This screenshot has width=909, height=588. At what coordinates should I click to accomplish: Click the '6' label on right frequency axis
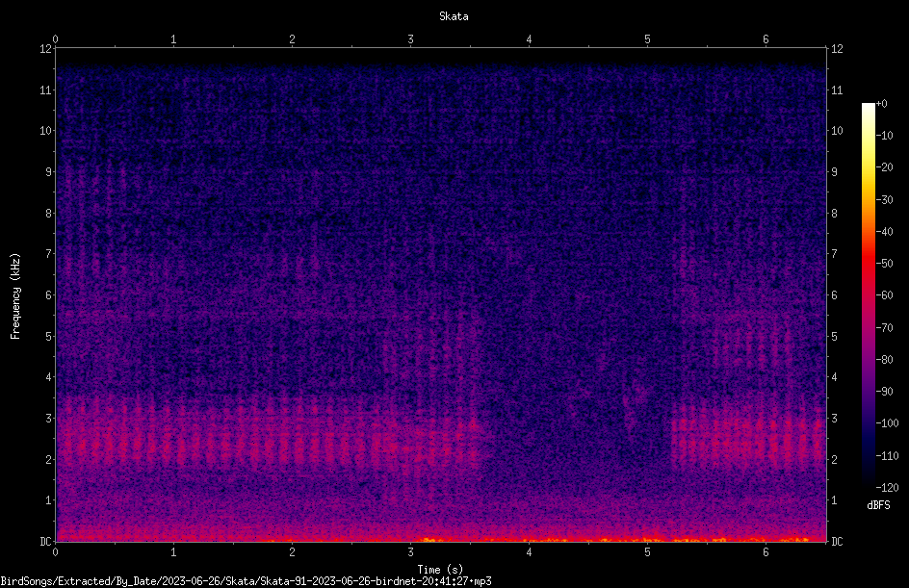point(834,294)
